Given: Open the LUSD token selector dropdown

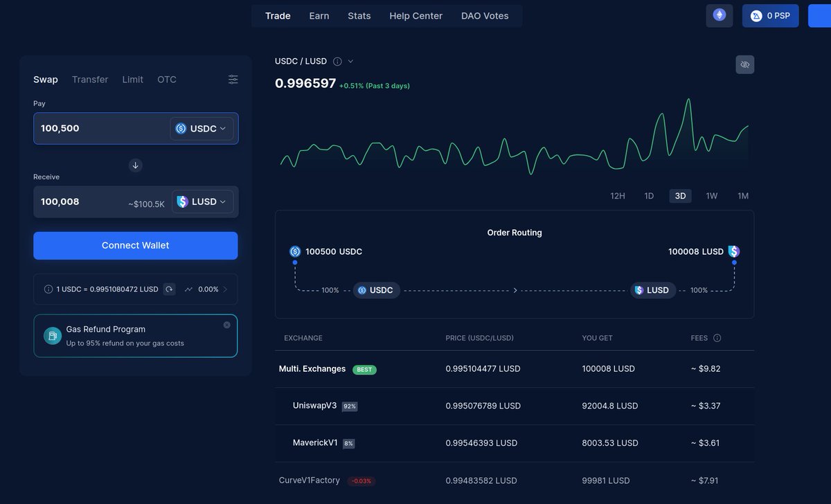Looking at the screenshot, I should [x=202, y=201].
